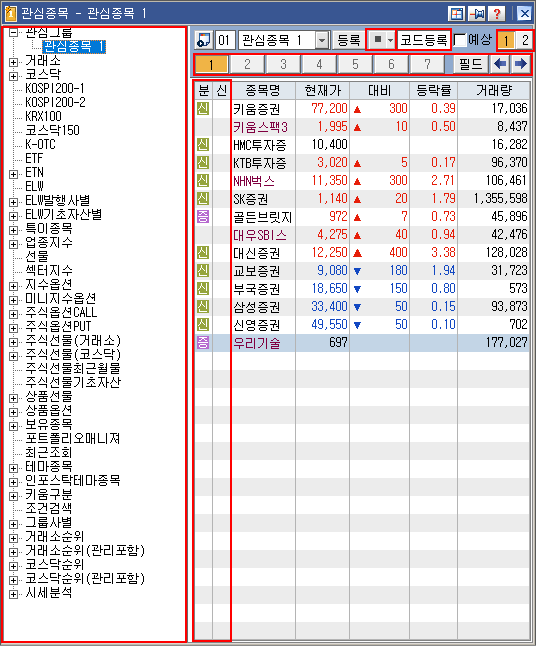Select 포트폴리오매니져 in the tree
Screen dimensions: 536x646
coord(73,438)
